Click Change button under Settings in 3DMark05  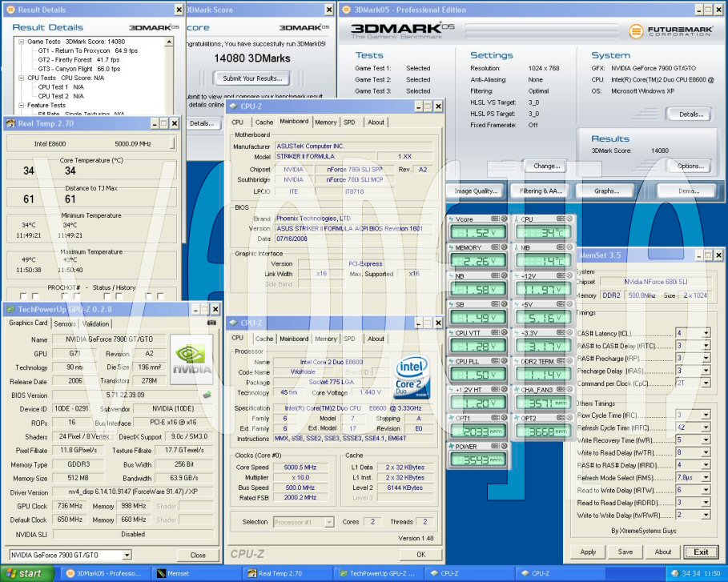coord(546,166)
